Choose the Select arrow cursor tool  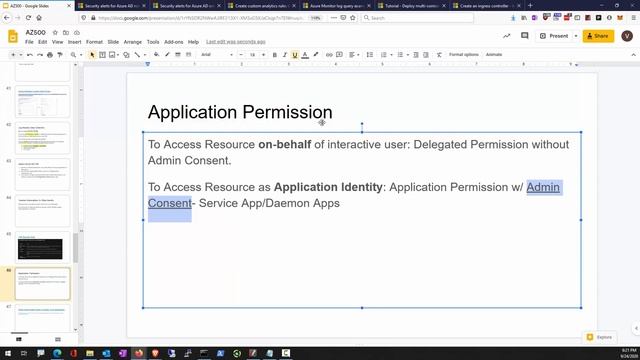[x=92, y=55]
